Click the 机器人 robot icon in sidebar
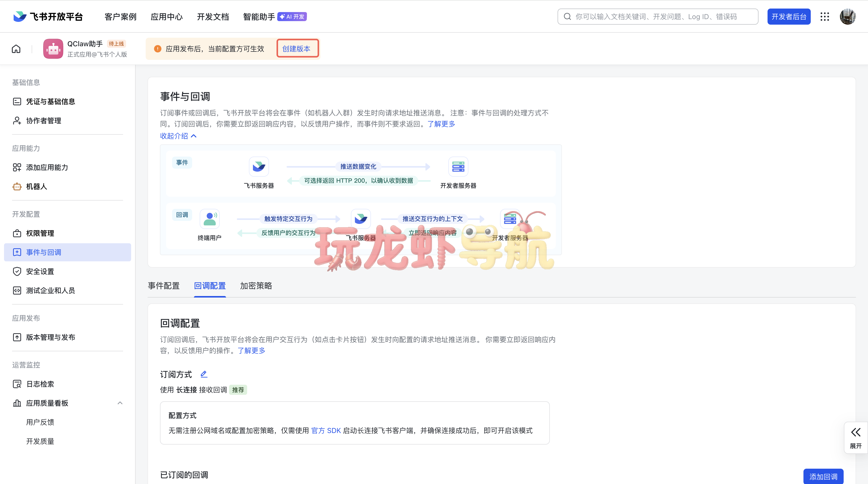 [17, 186]
